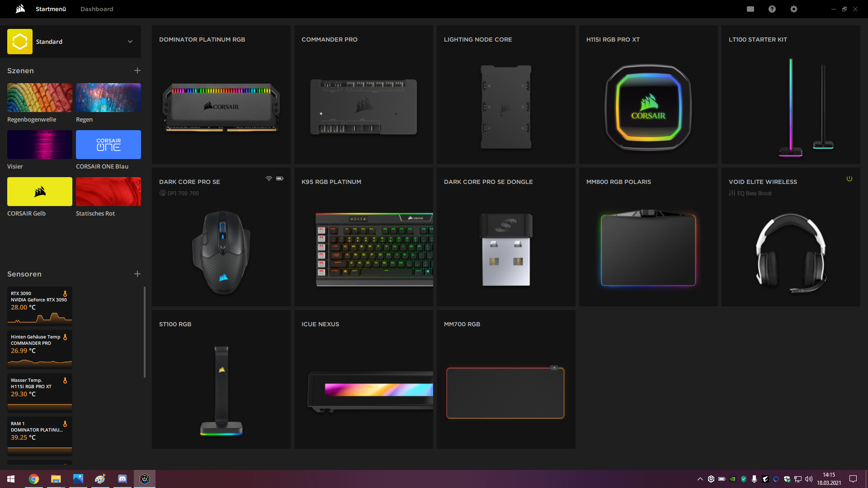Click the Void Elite Wireless power icon

coord(849,179)
